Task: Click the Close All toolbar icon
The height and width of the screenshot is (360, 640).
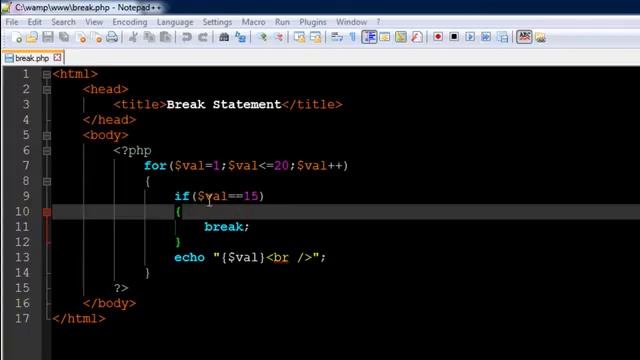Action: click(x=97, y=38)
